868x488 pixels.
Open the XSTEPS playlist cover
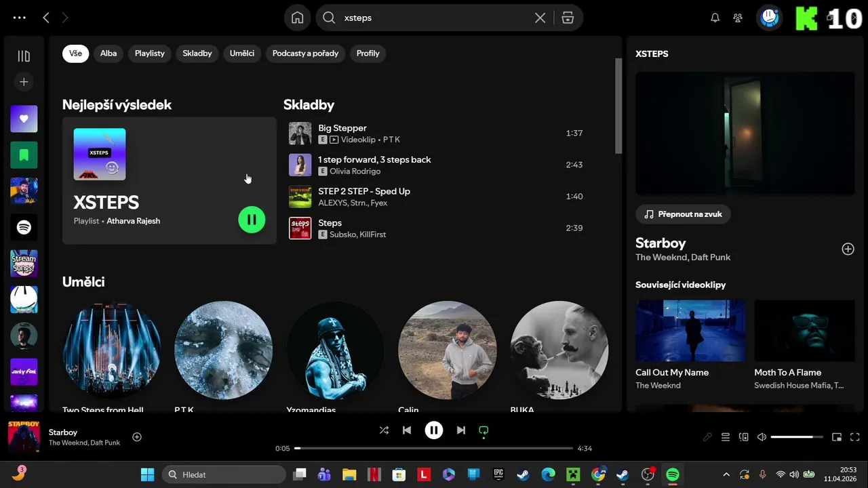pos(100,155)
